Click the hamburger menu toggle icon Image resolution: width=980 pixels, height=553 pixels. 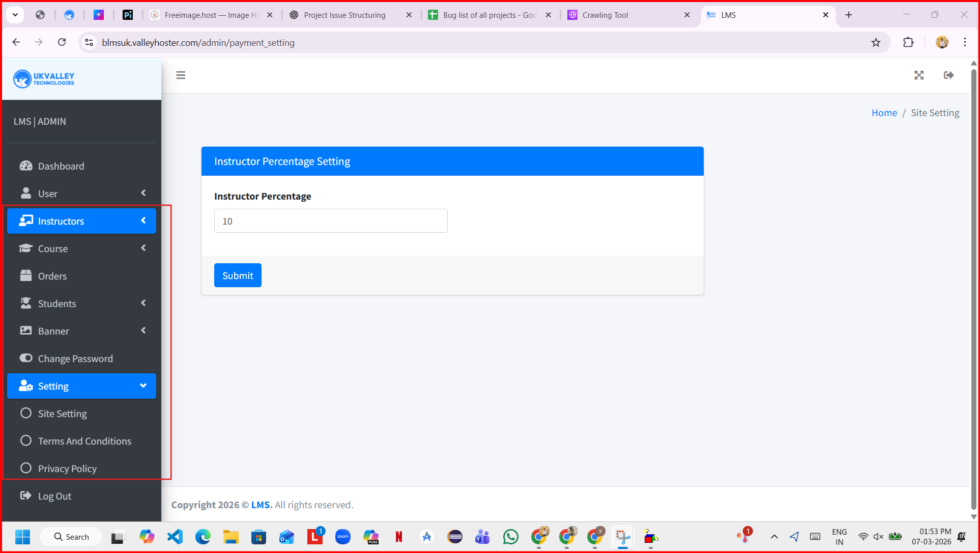click(x=181, y=75)
